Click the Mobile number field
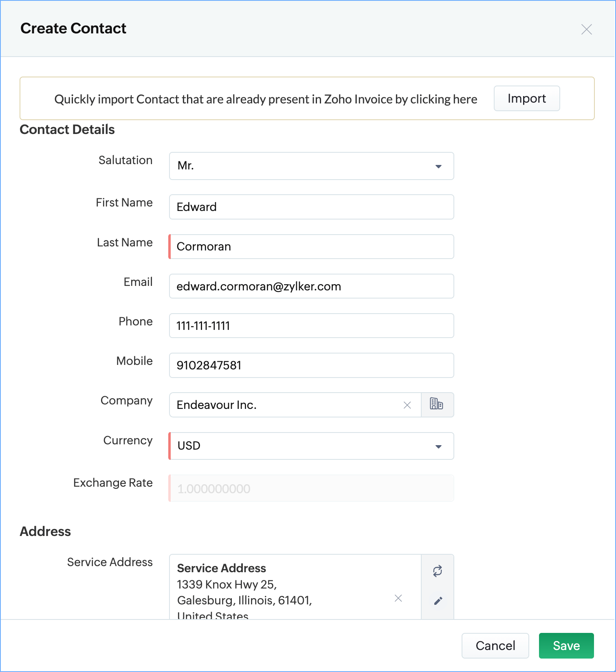The height and width of the screenshot is (672, 616). [x=311, y=365]
